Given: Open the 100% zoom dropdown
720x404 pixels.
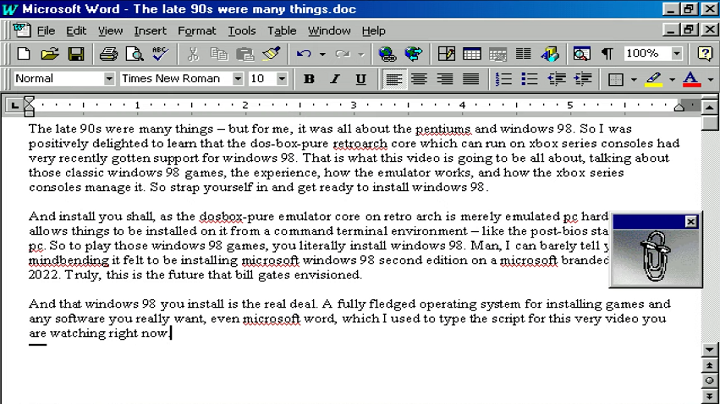Looking at the screenshot, I should [x=677, y=54].
